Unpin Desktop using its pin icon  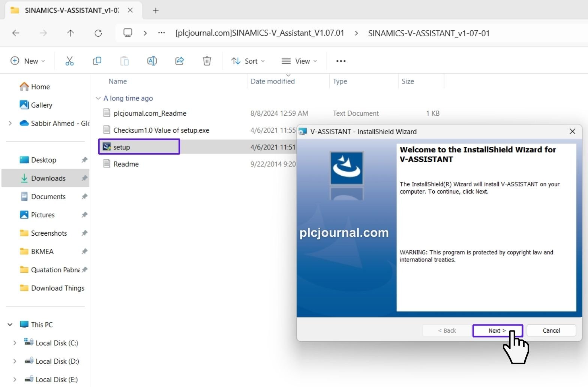point(84,160)
